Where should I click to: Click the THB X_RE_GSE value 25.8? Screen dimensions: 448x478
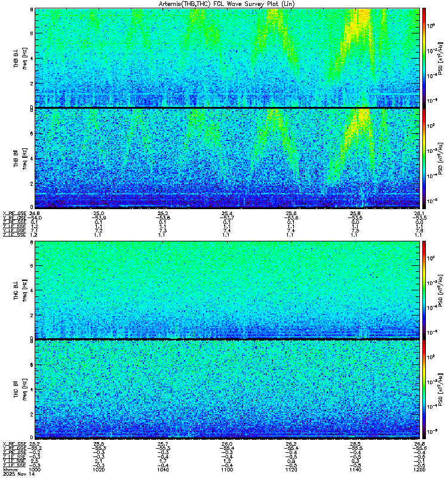tap(355, 213)
